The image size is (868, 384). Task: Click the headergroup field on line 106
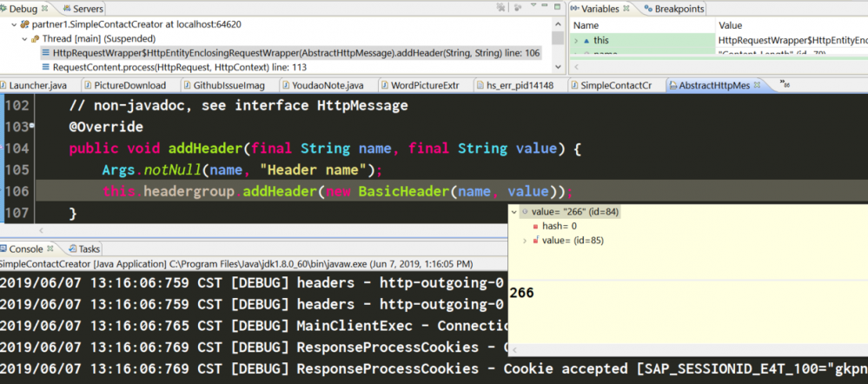click(x=189, y=191)
